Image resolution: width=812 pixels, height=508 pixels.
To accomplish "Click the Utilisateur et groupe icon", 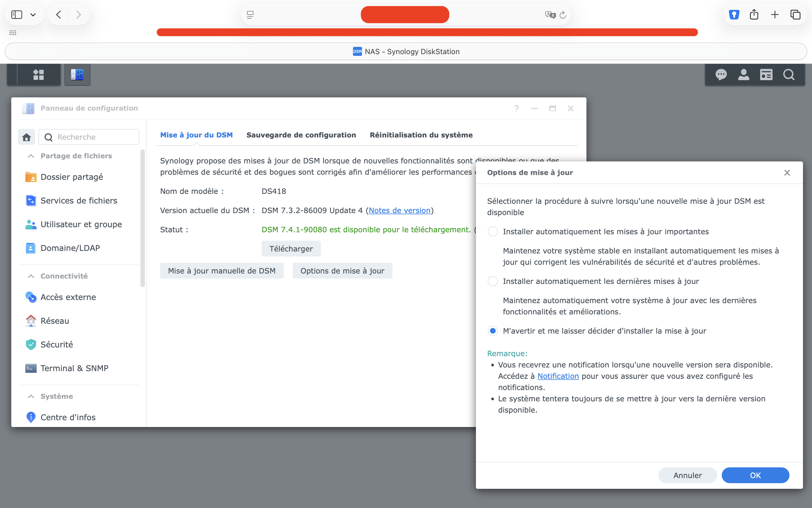I will tap(31, 224).
